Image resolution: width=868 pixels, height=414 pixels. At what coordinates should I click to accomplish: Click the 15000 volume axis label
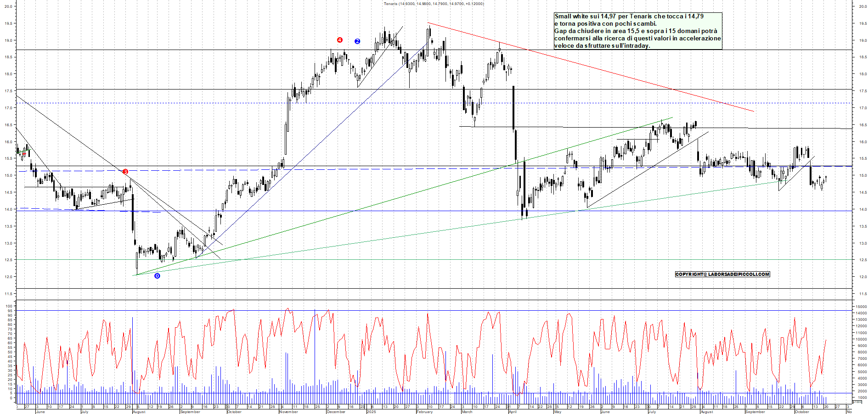[861, 307]
